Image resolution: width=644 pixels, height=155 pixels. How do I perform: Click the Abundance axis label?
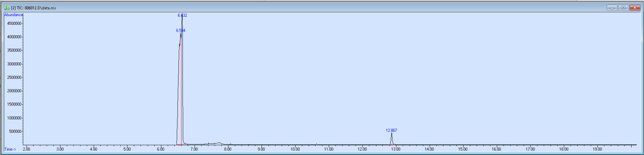tap(14, 15)
